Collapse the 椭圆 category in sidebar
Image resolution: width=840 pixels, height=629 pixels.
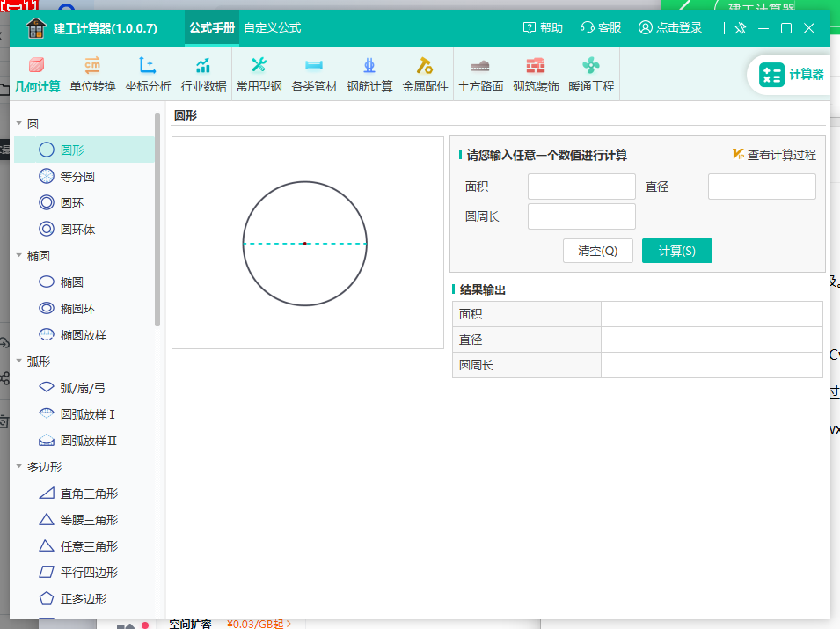[19, 256]
